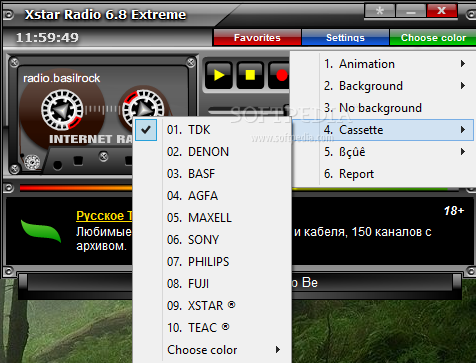Screen dimensions: 476x363
Task: Choose the 09. XSTAR cassette skin
Action: (x=212, y=306)
